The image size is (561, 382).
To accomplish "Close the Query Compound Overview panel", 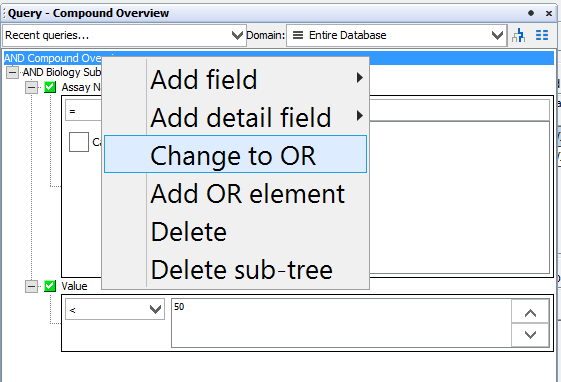I will pyautogui.click(x=549, y=14).
